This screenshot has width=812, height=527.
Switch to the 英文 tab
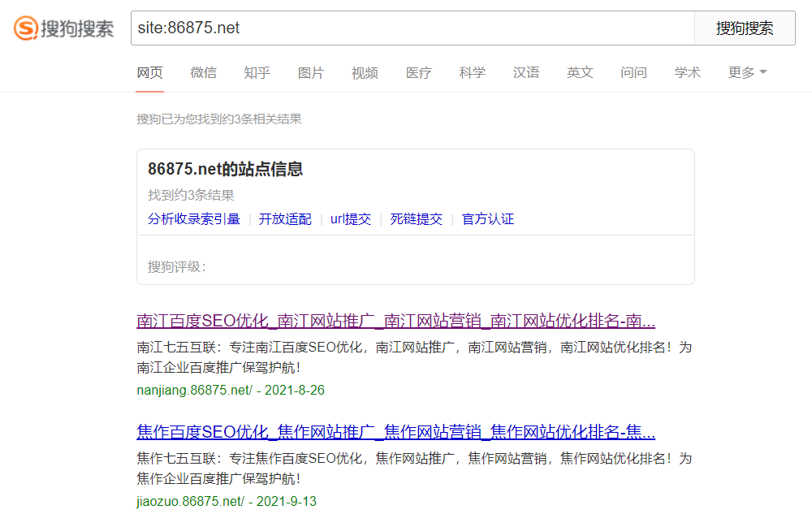click(x=580, y=73)
